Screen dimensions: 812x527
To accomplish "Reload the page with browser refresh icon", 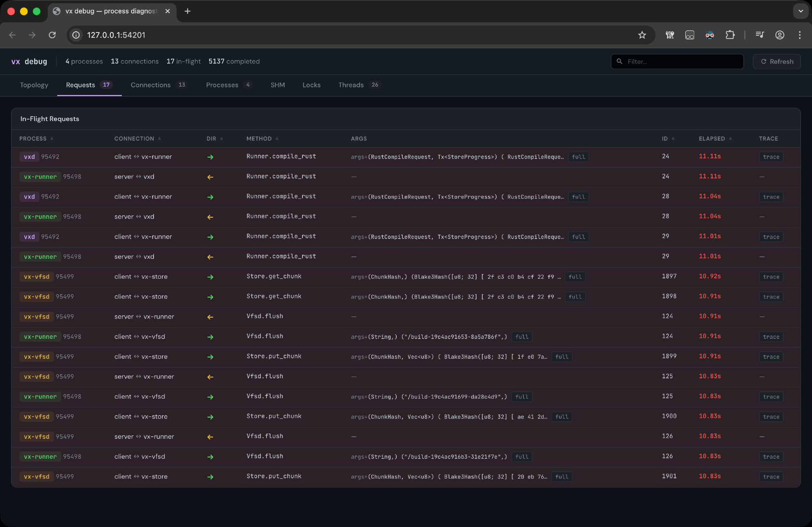I will click(52, 35).
